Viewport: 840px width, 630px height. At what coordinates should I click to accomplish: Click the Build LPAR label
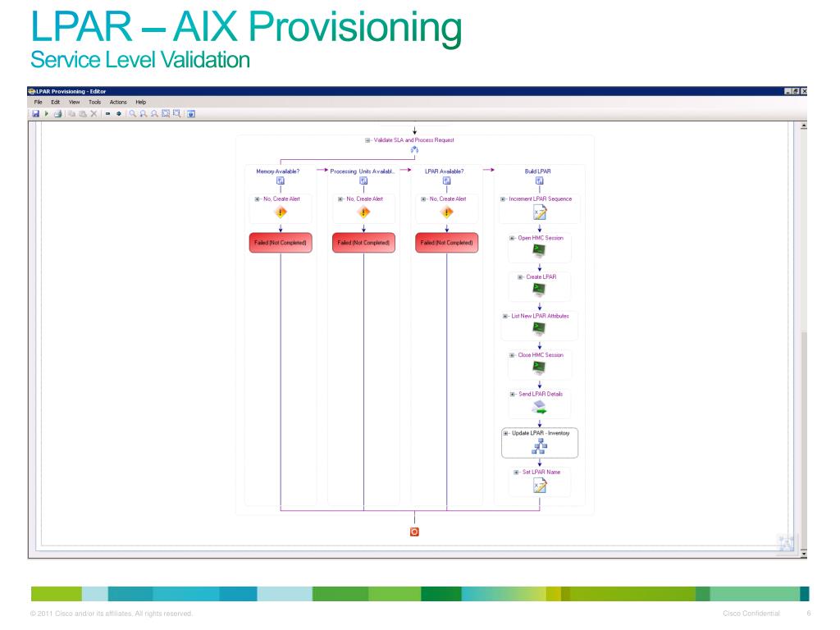(537, 171)
